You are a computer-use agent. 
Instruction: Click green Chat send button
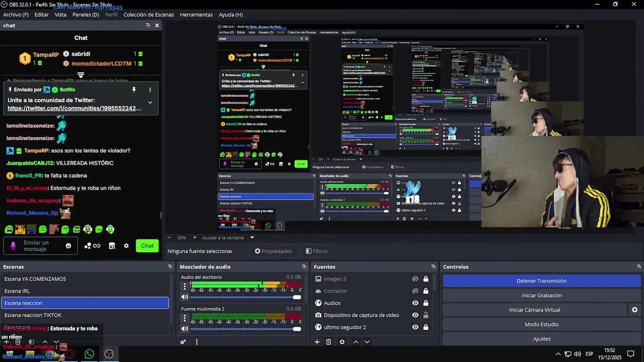click(x=147, y=246)
